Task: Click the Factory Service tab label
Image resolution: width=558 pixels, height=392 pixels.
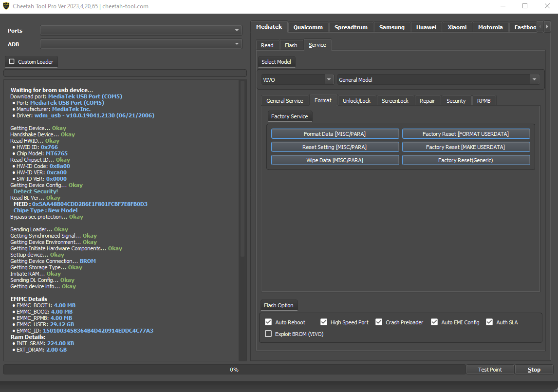Action: 290,116
